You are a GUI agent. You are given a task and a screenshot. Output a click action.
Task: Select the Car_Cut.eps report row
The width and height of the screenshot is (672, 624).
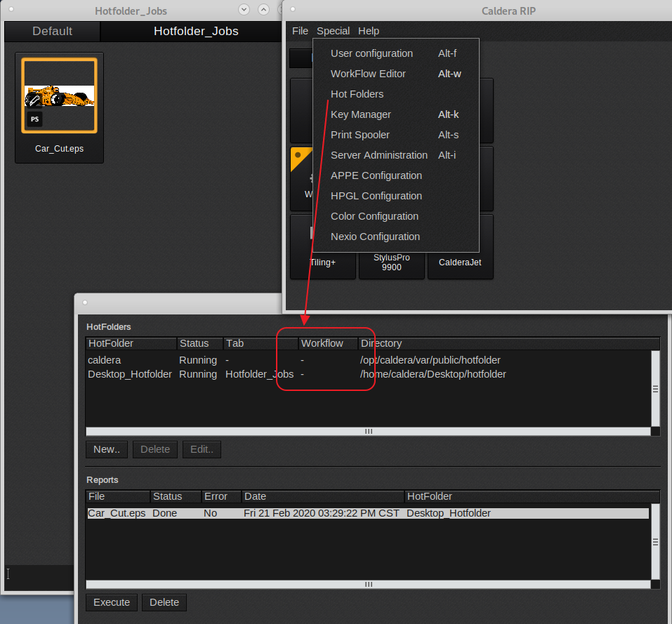(117, 513)
